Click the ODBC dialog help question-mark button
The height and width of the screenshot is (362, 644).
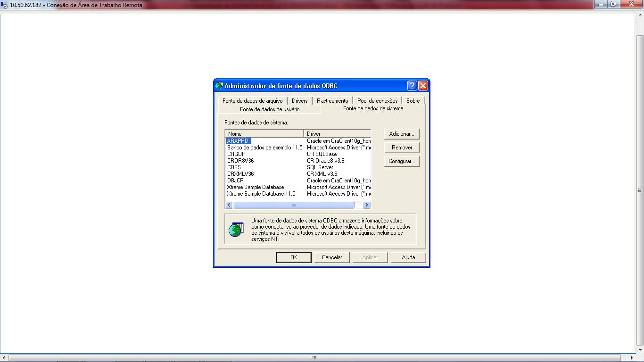[412, 85]
